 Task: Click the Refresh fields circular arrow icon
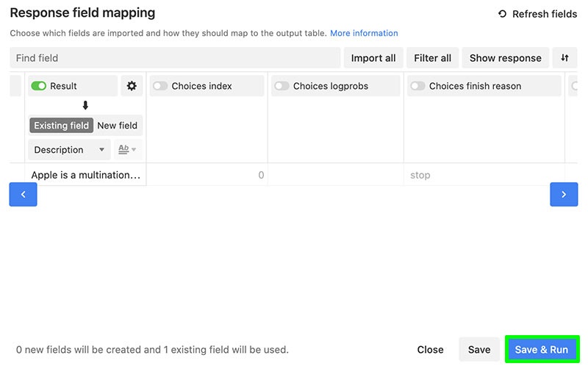coord(502,14)
